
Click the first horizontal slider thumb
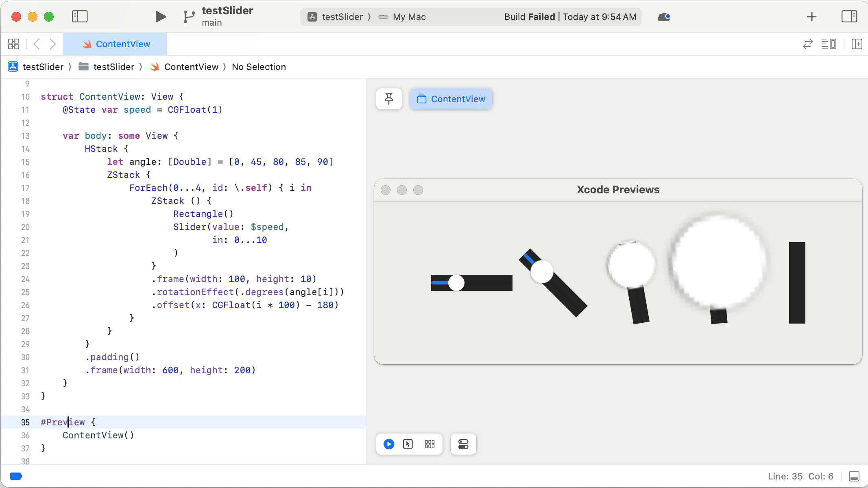pyautogui.click(x=456, y=283)
